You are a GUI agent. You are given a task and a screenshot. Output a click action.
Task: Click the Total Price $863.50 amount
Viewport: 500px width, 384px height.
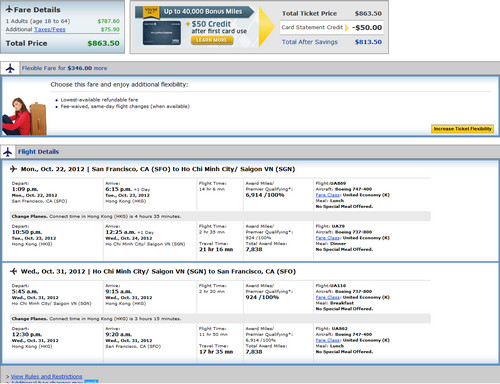103,43
